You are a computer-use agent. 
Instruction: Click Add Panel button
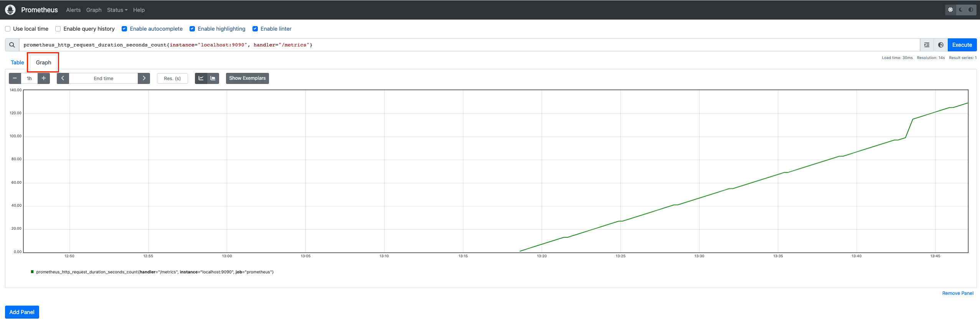pyautogui.click(x=22, y=312)
